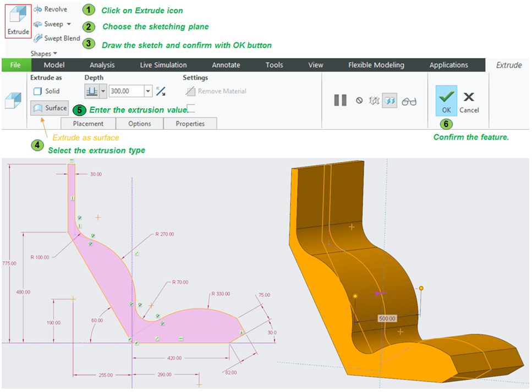
Task: Open the Flexible Modeling ribbon tab
Action: (376, 65)
